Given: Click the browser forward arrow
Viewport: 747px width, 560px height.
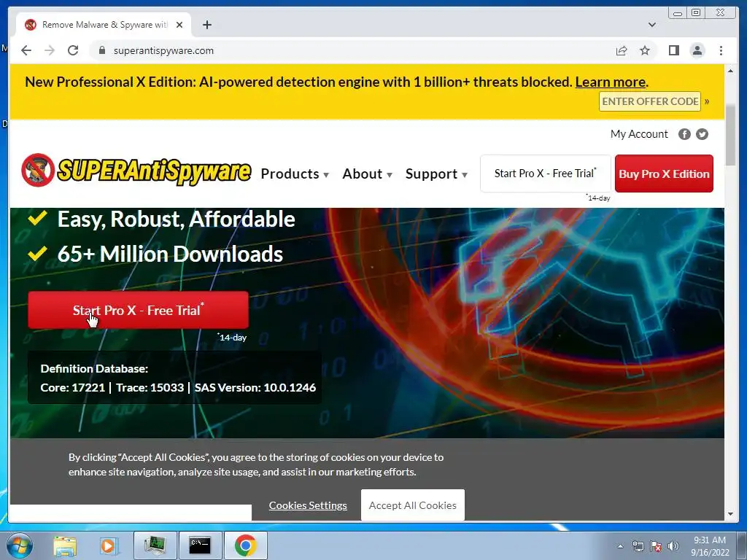Looking at the screenshot, I should point(50,50).
